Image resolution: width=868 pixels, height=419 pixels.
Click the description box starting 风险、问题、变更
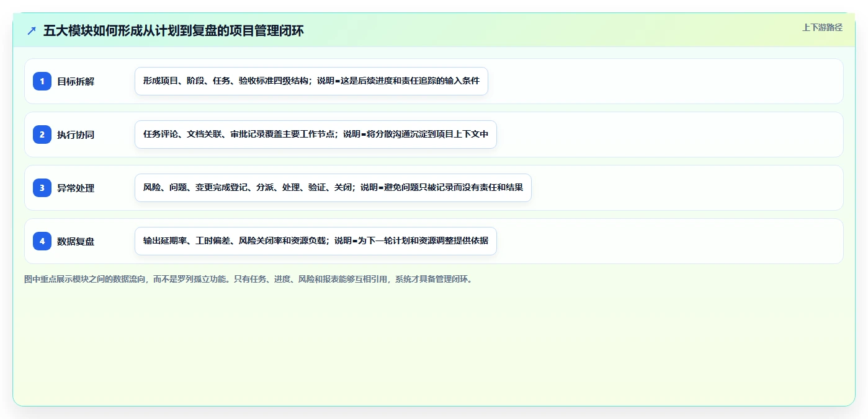click(333, 188)
